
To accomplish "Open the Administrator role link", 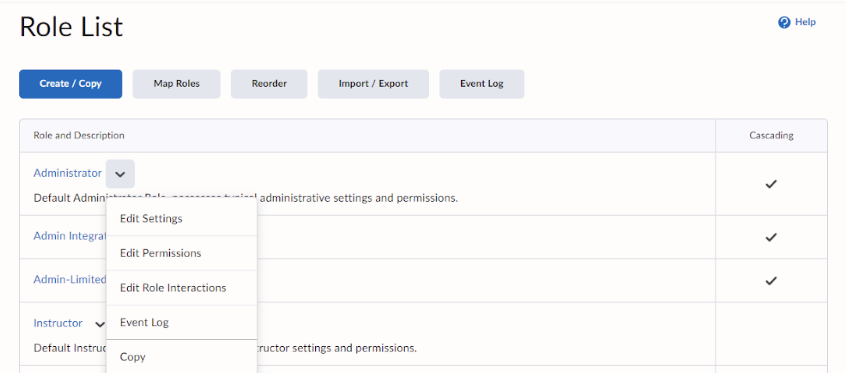I will [x=67, y=173].
